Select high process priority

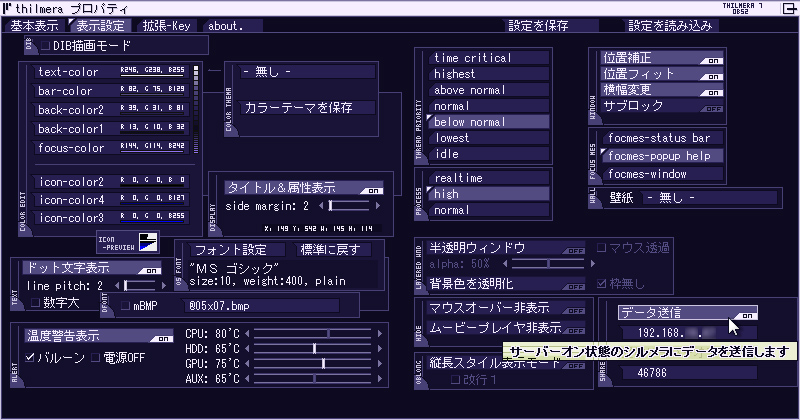[x=488, y=194]
